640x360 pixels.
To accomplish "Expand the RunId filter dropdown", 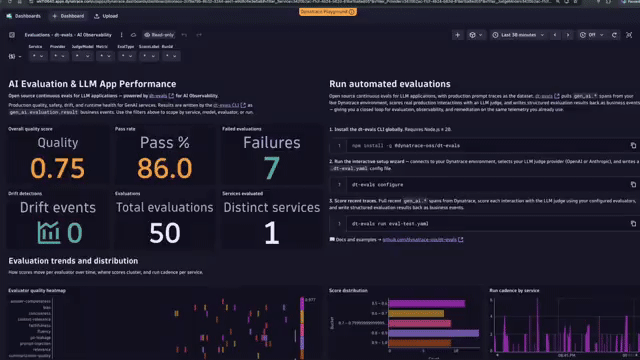I will pyautogui.click(x=171, y=56).
